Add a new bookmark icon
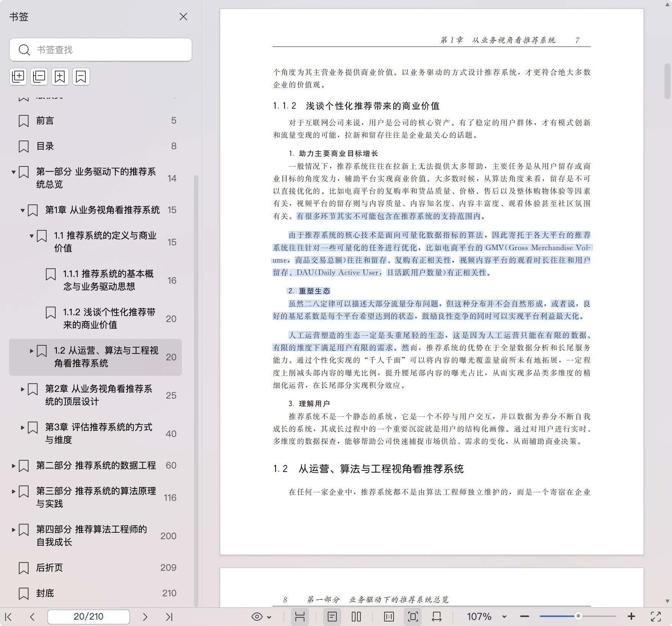 (x=60, y=76)
